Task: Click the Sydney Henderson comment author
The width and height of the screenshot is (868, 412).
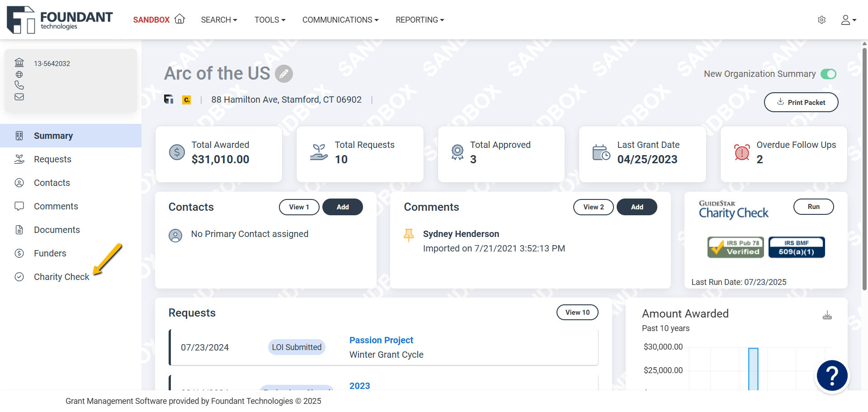Action: pyautogui.click(x=461, y=234)
